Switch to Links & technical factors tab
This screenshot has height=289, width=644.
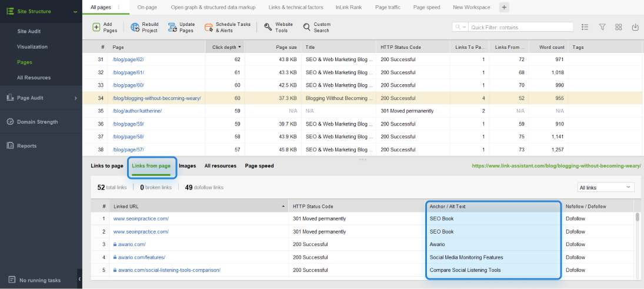(x=295, y=7)
